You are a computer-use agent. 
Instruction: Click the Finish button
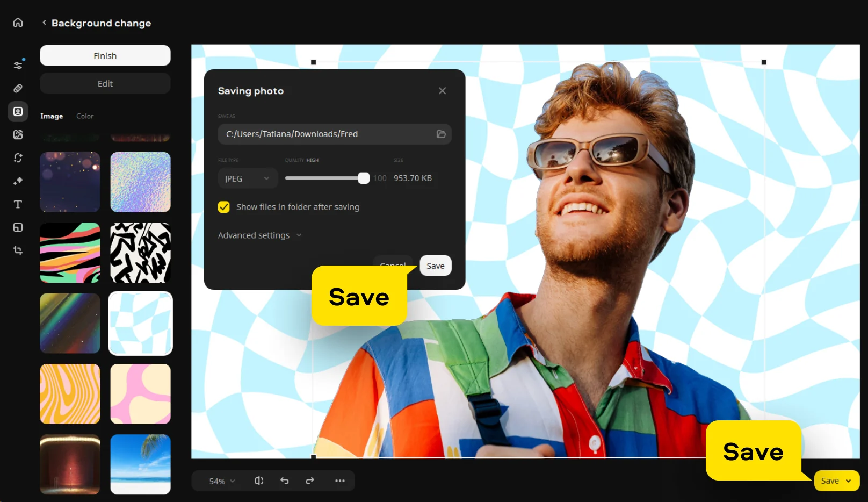[x=105, y=55]
